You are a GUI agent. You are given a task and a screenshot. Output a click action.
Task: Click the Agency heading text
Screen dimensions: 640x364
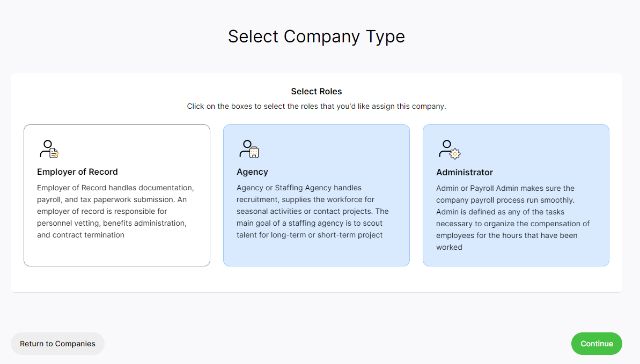pyautogui.click(x=252, y=172)
